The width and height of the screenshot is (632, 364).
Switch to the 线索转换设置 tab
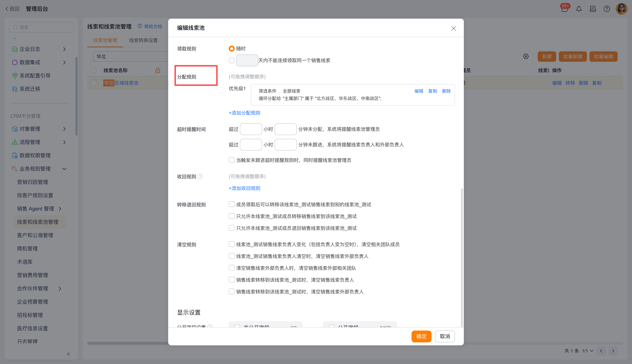pos(143,40)
